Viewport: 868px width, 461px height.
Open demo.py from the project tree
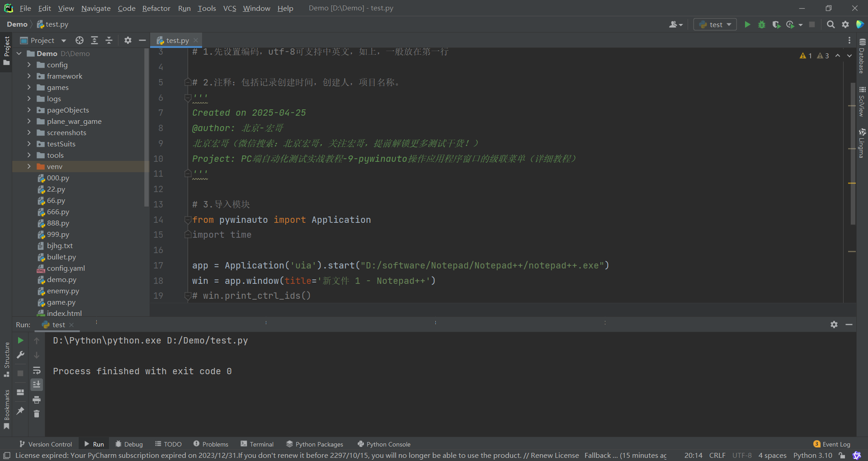(61, 280)
